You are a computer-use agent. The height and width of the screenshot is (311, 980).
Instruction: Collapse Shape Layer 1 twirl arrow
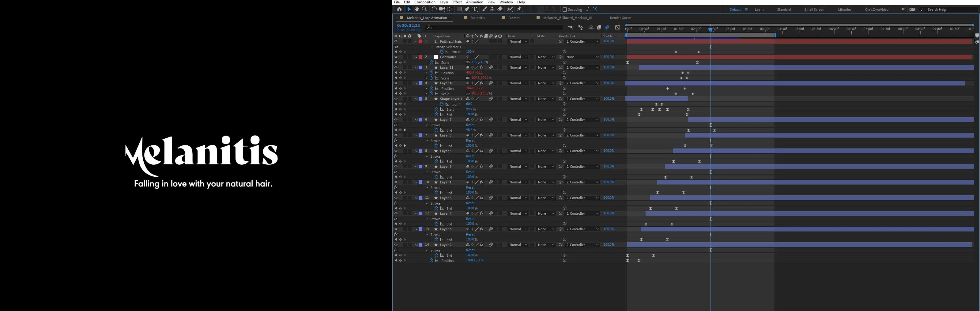417,99
